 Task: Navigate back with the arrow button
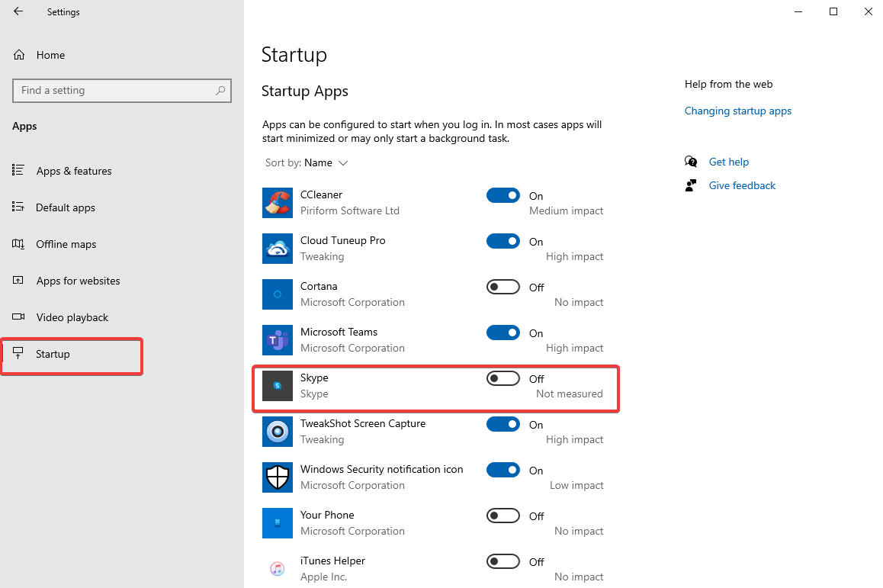tap(18, 11)
